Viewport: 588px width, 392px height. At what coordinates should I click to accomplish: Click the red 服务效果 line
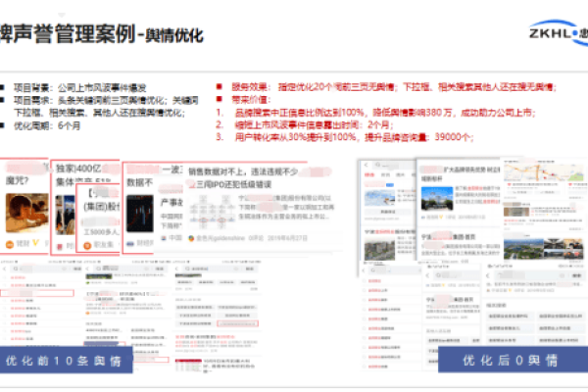[394, 87]
